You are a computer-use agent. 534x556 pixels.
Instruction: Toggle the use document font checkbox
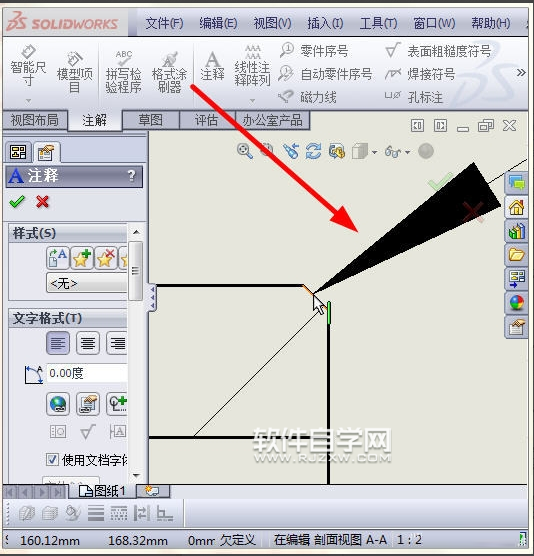tap(52, 460)
